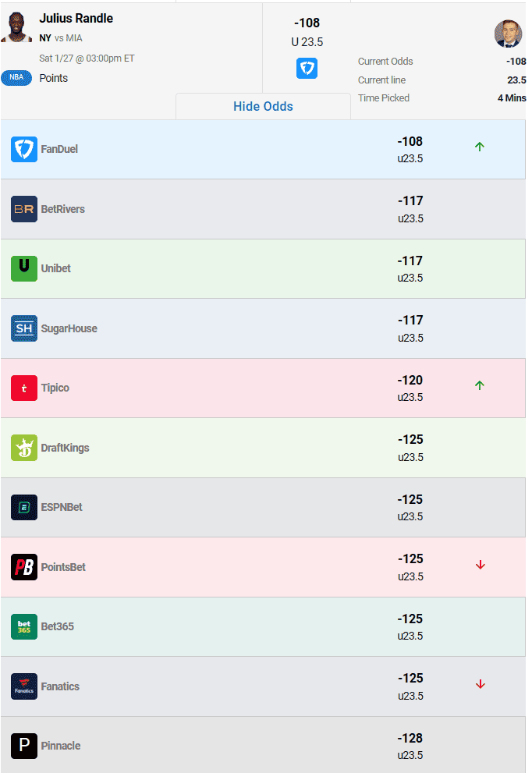Collapse the list with Hide Odds
This screenshot has width=532, height=773.
[x=263, y=106]
